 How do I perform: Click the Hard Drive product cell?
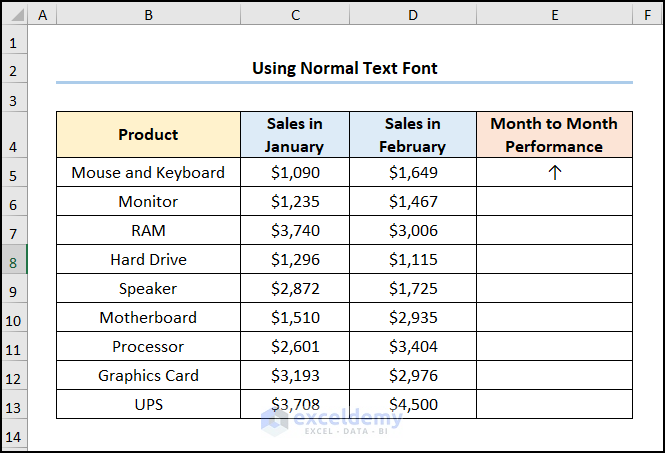tap(148, 260)
